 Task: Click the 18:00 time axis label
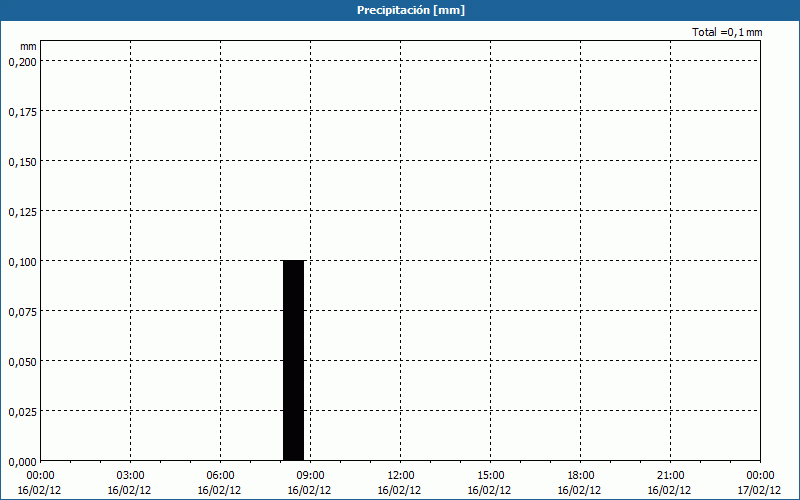pyautogui.click(x=581, y=475)
